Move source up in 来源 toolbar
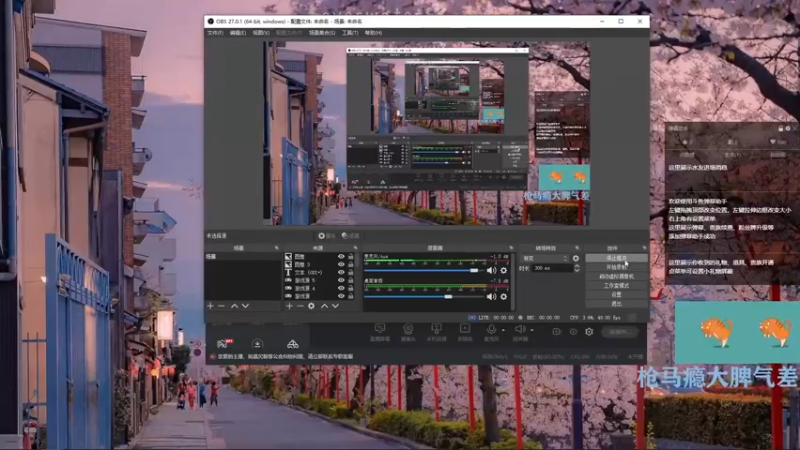800x450 pixels. click(x=324, y=306)
